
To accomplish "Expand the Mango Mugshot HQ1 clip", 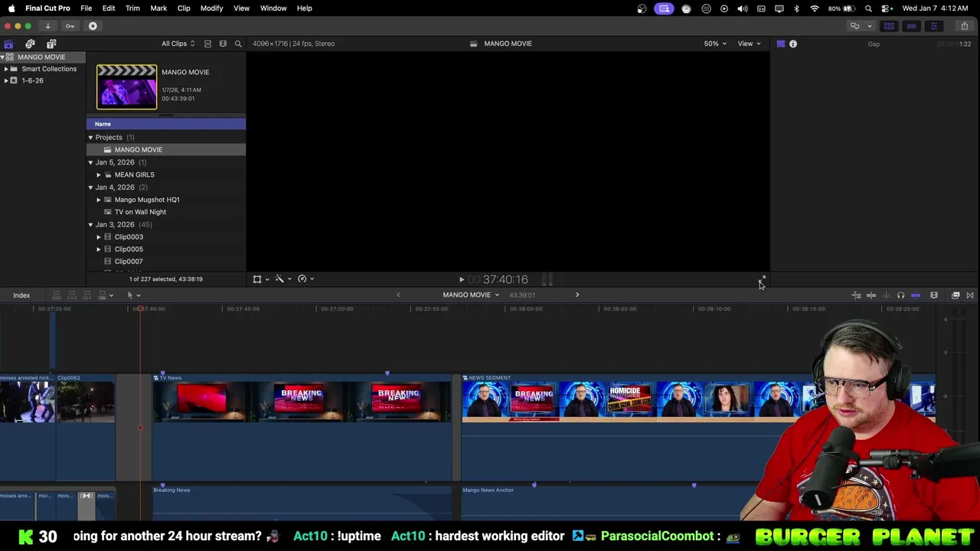I will point(99,200).
